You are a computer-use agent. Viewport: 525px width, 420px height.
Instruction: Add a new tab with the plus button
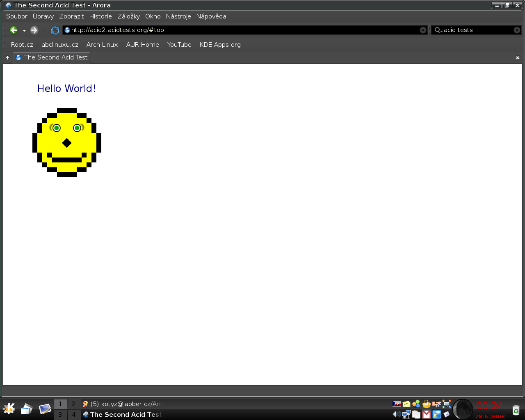point(7,58)
